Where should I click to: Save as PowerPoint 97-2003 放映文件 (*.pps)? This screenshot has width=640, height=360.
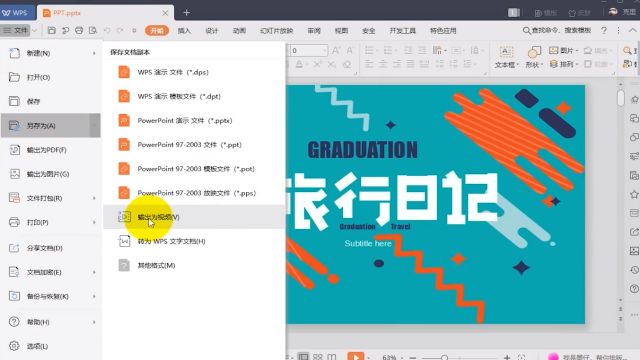[194, 193]
